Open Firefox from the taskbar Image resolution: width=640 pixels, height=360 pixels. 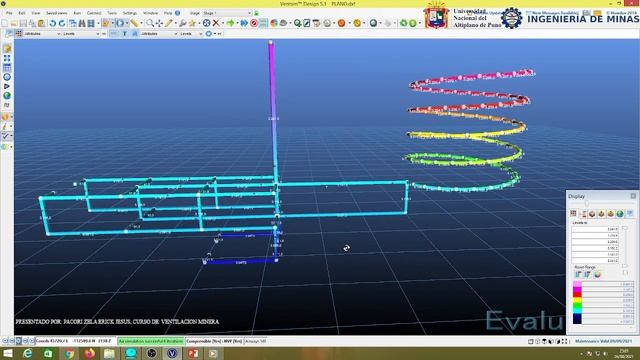pos(89,353)
